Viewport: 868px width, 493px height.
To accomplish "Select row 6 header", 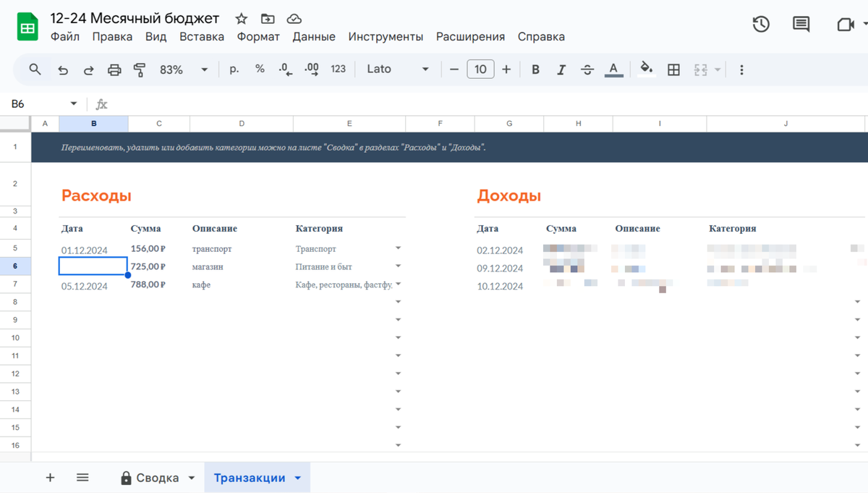I will coord(15,266).
